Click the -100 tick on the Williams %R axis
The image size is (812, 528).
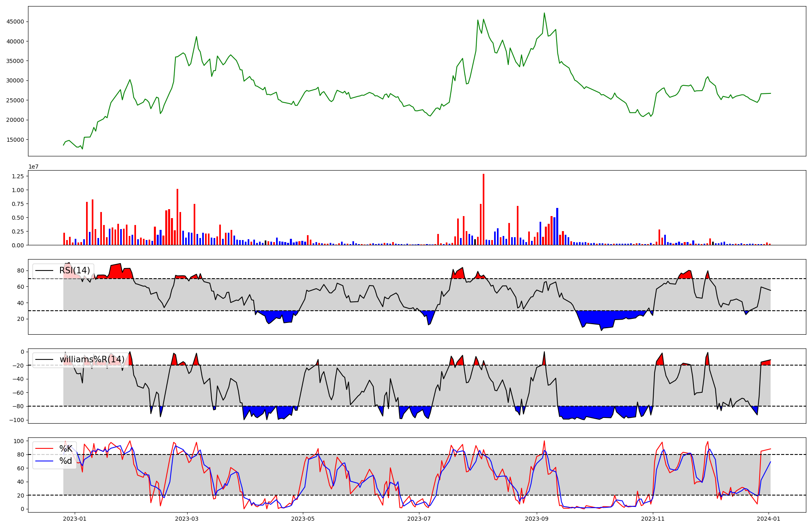(17, 420)
